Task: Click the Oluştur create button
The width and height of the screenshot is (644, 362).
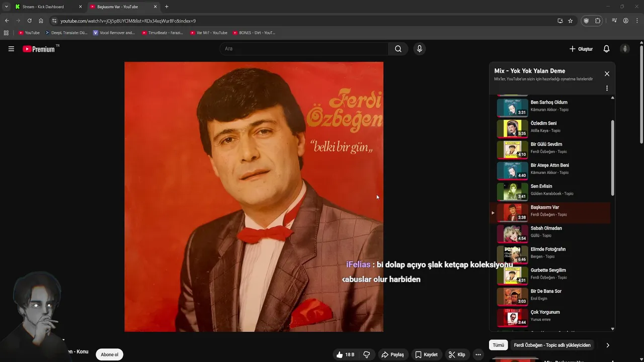Action: pos(581,49)
